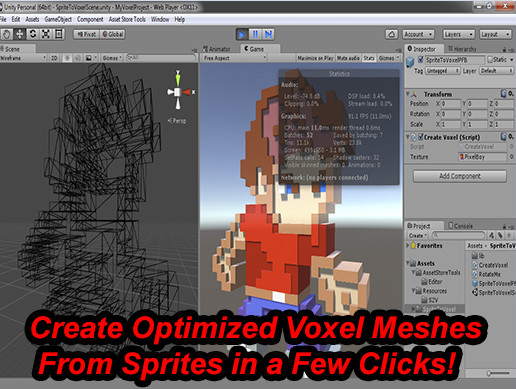This screenshot has height=389, width=516.
Task: Toggle SpriteToVoxelPFB active checkbox
Action: coord(421,60)
